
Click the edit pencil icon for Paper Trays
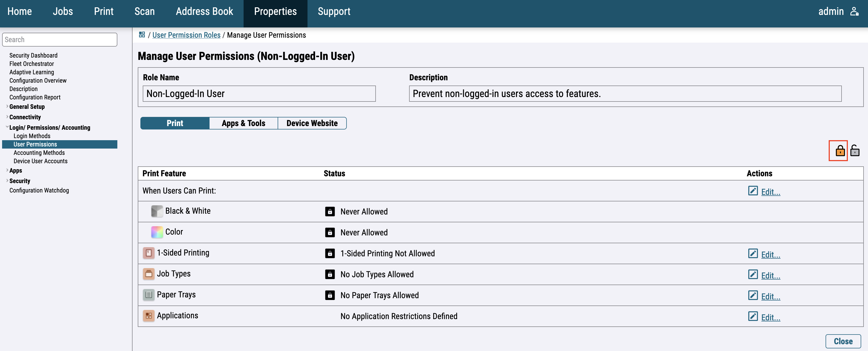[x=752, y=295]
